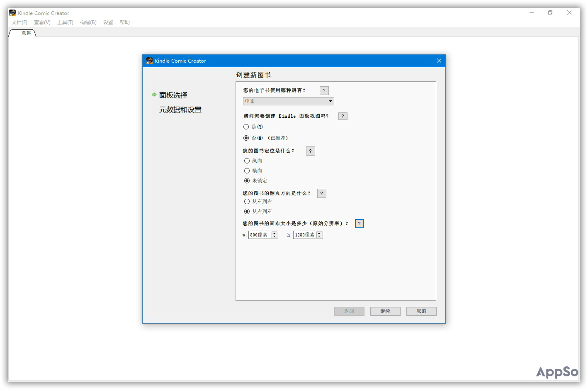Click the highlighted help icon for canvas size
Image resolution: width=588 pixels, height=390 pixels.
tap(359, 223)
